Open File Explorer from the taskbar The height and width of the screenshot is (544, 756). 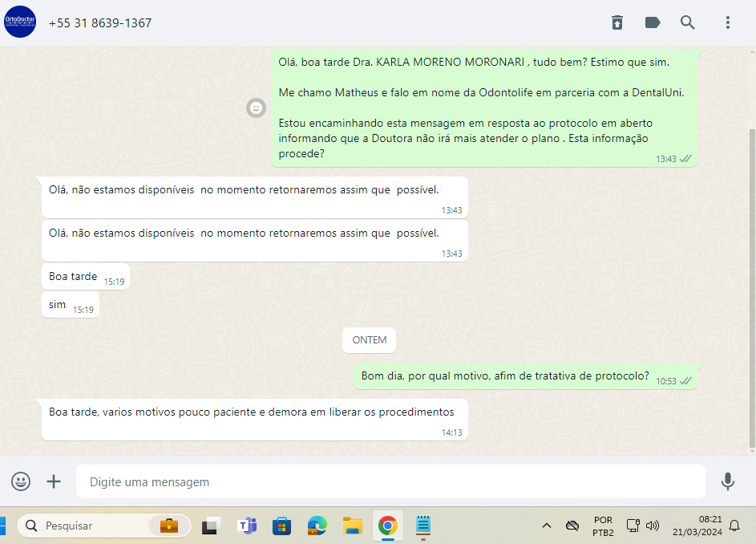click(x=352, y=526)
